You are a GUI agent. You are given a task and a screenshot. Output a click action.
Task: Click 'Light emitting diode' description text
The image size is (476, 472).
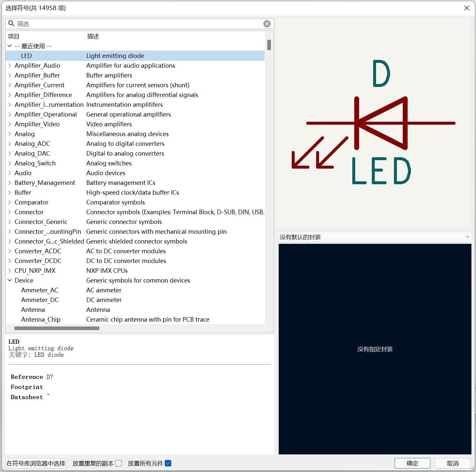(115, 56)
